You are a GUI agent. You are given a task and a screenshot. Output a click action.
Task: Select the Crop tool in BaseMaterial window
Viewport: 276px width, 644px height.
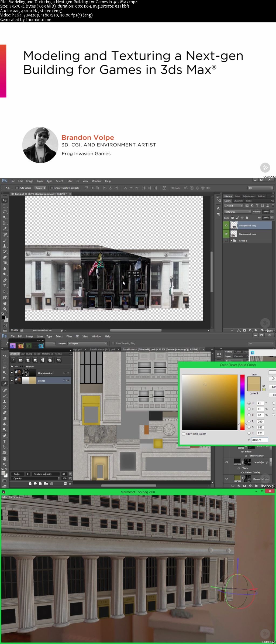click(5, 379)
